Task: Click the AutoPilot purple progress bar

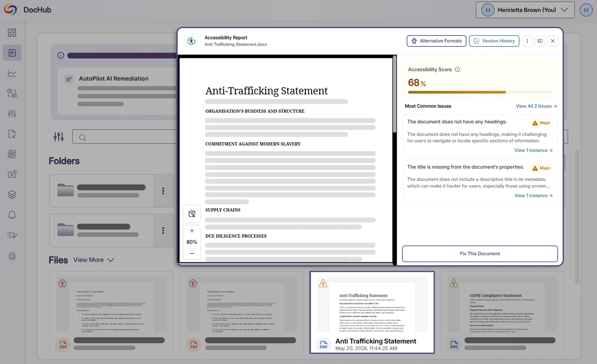Action: click(x=122, y=55)
